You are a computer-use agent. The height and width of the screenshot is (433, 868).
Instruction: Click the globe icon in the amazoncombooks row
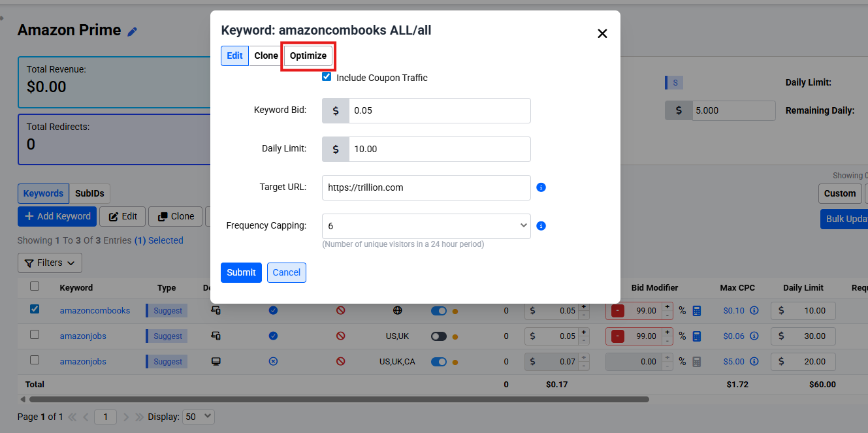click(398, 311)
